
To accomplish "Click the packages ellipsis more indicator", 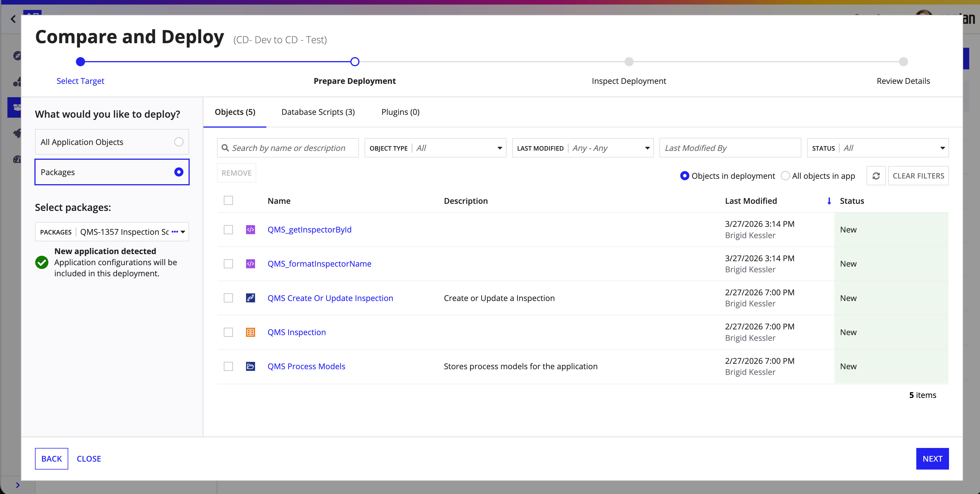I will (175, 232).
